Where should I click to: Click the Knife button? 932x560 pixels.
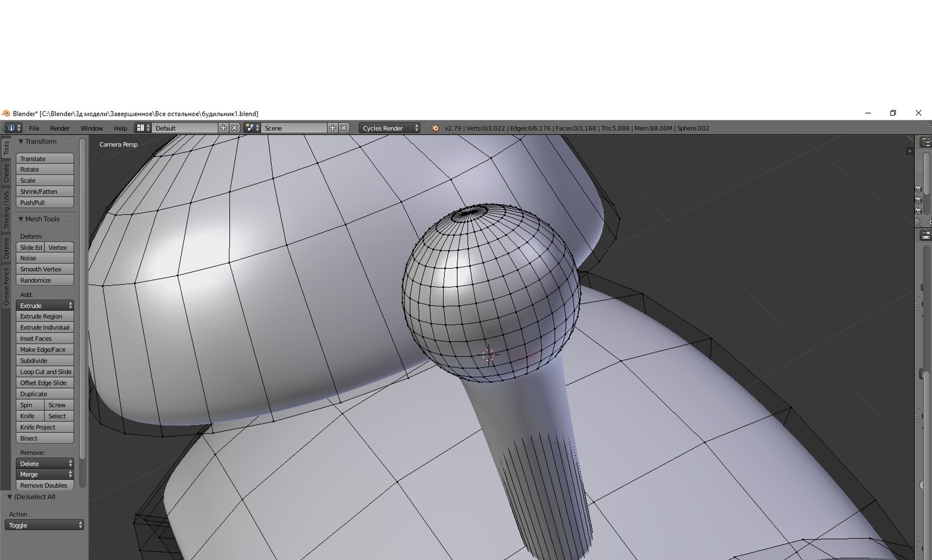point(30,416)
